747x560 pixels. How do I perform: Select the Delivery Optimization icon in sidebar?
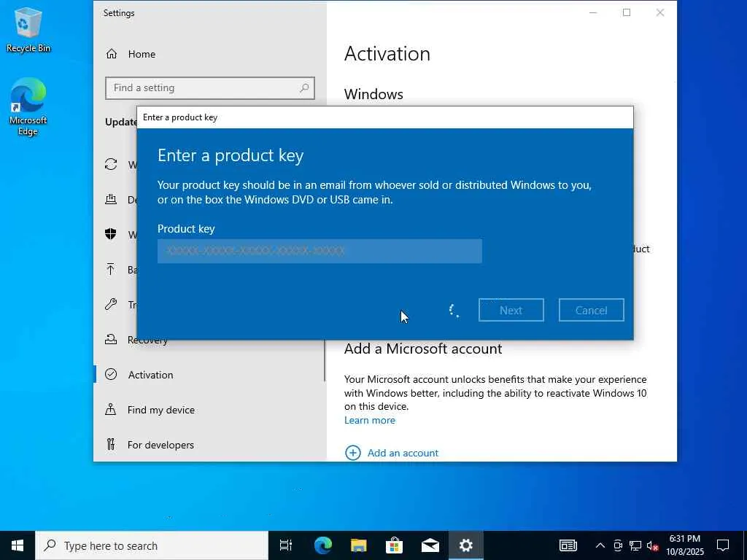point(111,199)
